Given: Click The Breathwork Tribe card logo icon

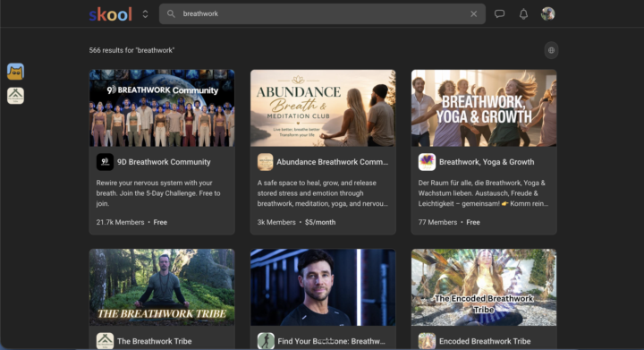Looking at the screenshot, I should point(105,341).
